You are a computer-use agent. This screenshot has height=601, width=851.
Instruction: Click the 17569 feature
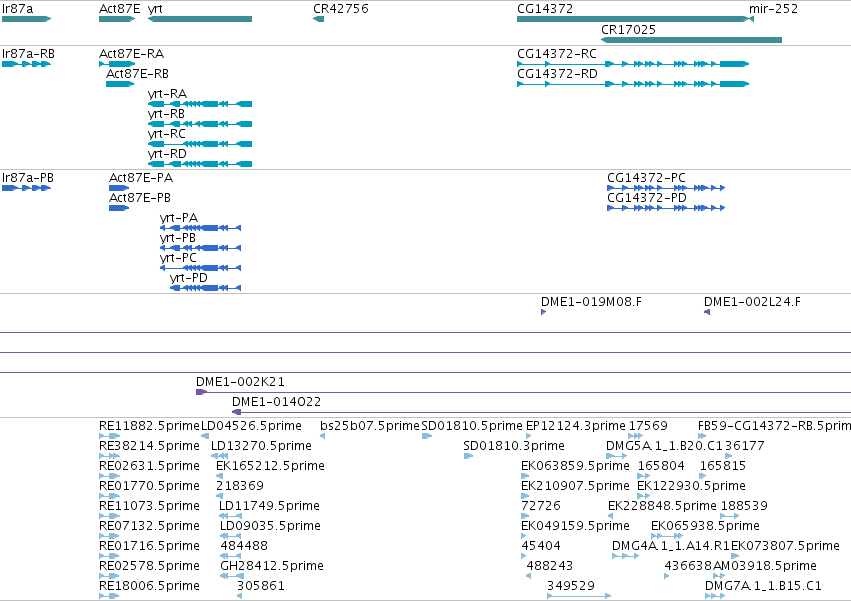point(636,436)
